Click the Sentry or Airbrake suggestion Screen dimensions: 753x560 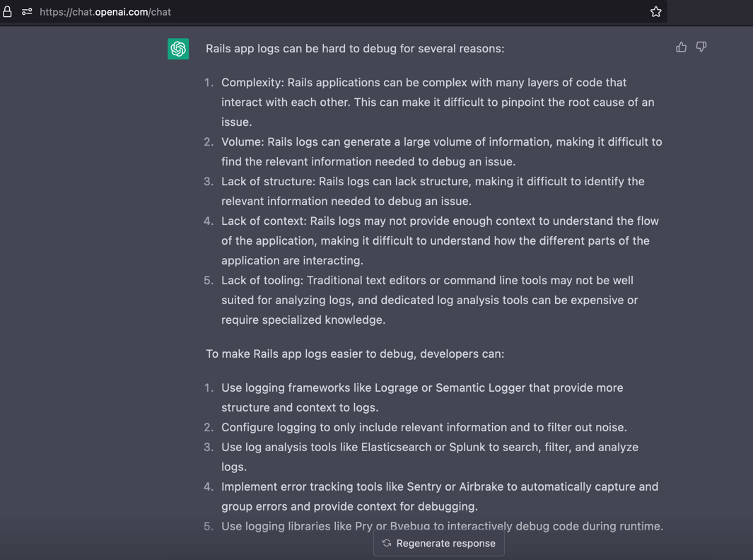click(x=439, y=496)
